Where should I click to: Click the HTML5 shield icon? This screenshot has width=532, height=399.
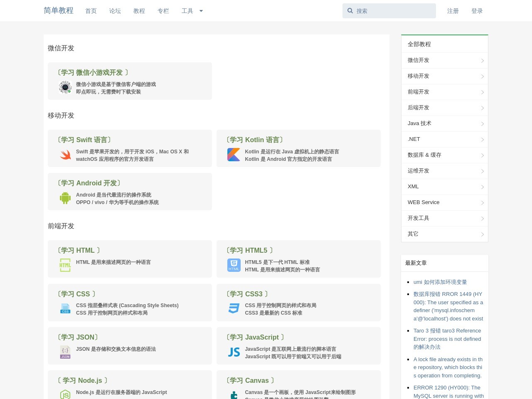click(234, 265)
